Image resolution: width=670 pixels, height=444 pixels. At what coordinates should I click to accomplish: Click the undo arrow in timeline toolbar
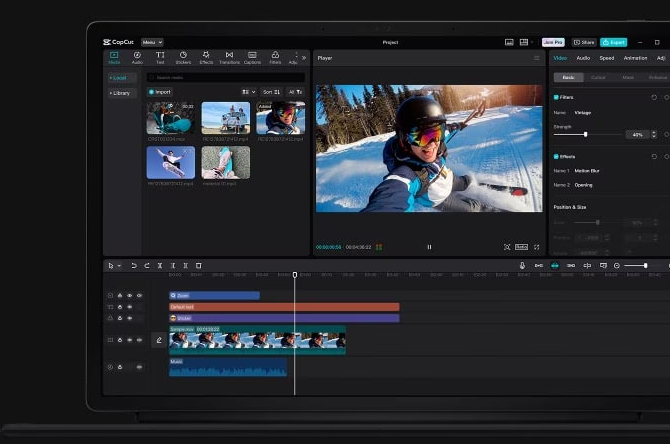[134, 265]
